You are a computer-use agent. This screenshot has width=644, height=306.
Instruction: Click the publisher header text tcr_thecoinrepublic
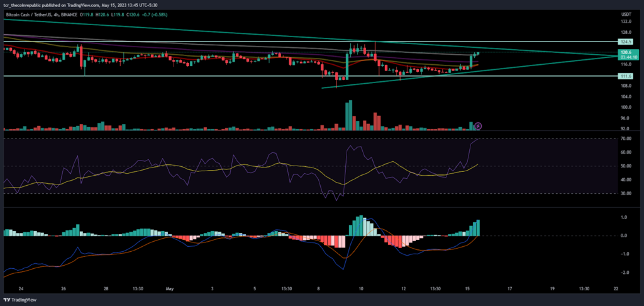22,5
